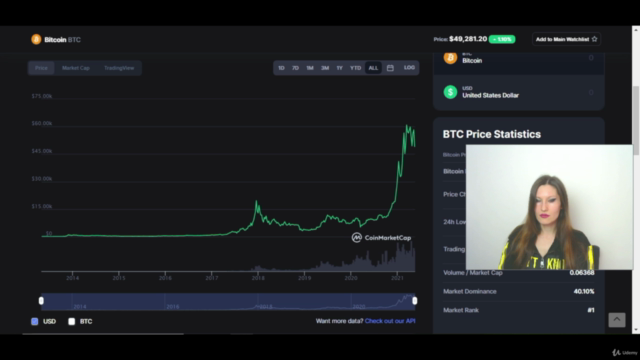
Task: Open the TradingView chart tab
Action: click(x=119, y=68)
